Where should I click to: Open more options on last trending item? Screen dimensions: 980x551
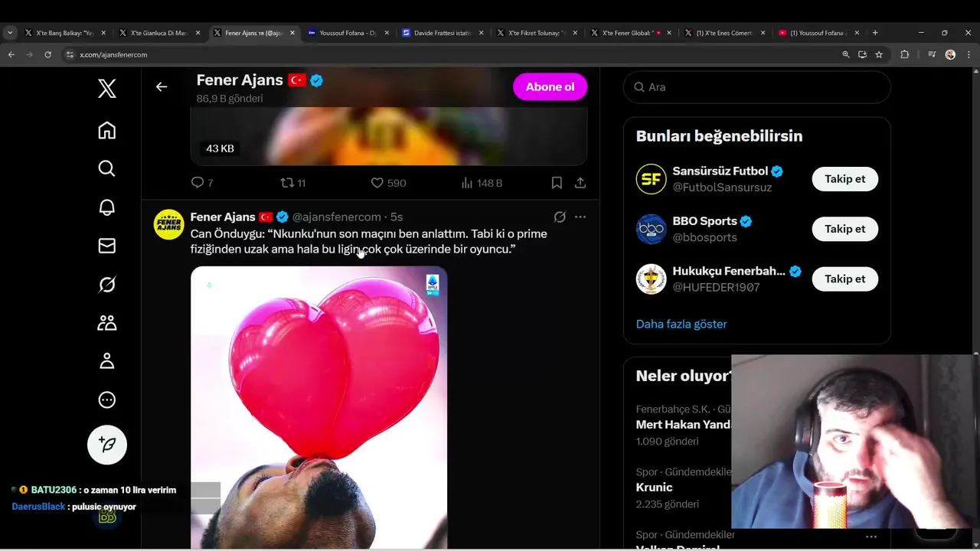tap(871, 536)
